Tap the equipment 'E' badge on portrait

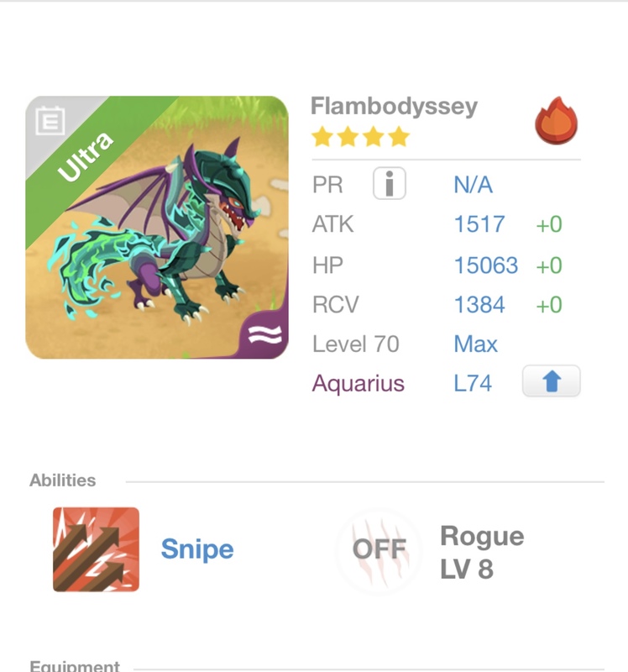click(x=50, y=123)
